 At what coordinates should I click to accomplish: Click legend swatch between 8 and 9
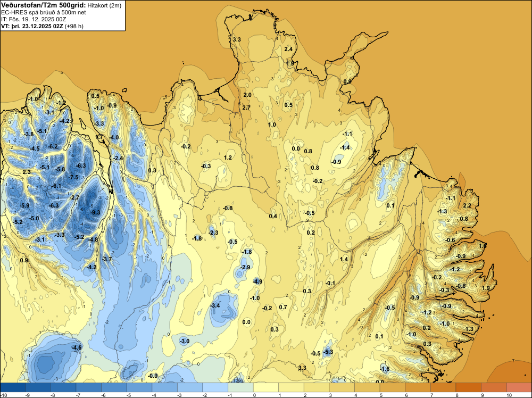point(469,387)
